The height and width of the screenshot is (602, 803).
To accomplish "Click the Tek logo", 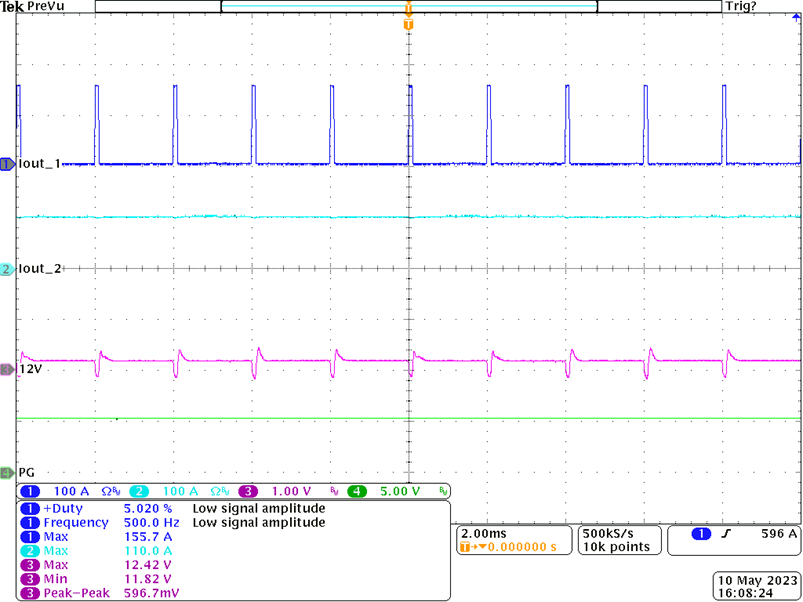I will point(12,6).
